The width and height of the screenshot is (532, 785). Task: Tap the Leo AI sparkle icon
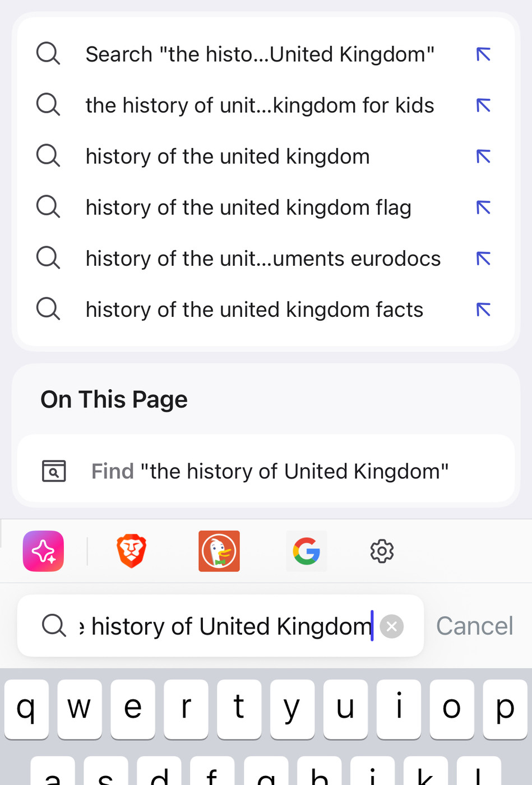tap(43, 551)
